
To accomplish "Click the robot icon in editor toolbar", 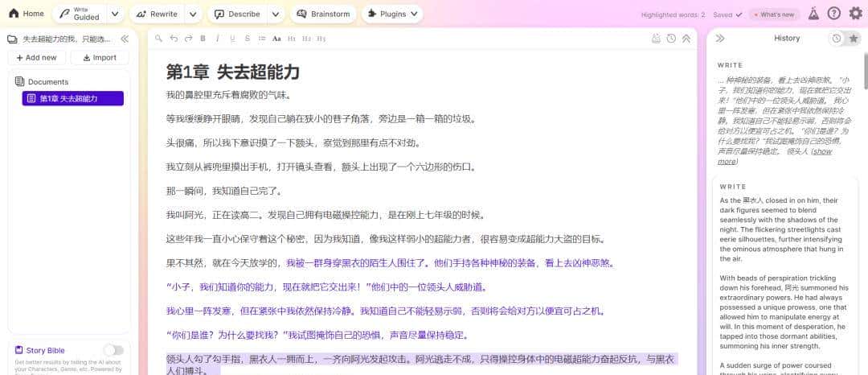I will click(x=657, y=38).
